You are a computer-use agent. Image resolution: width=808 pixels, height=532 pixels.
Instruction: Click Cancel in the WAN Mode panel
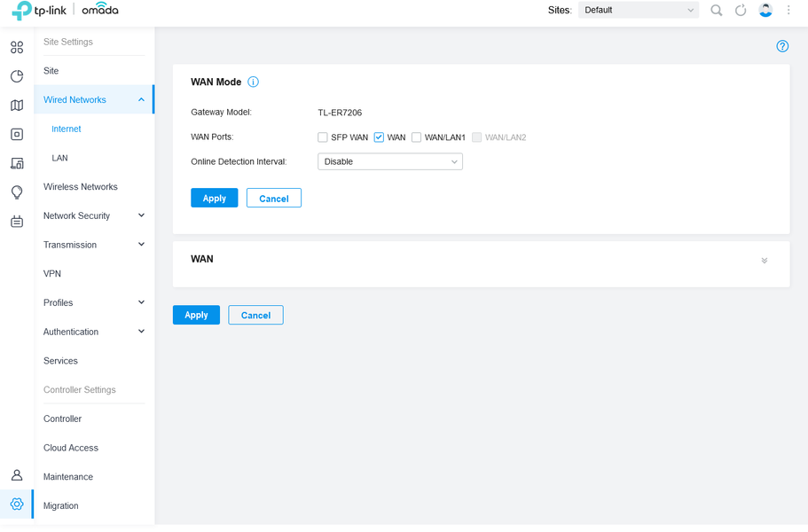coord(274,199)
